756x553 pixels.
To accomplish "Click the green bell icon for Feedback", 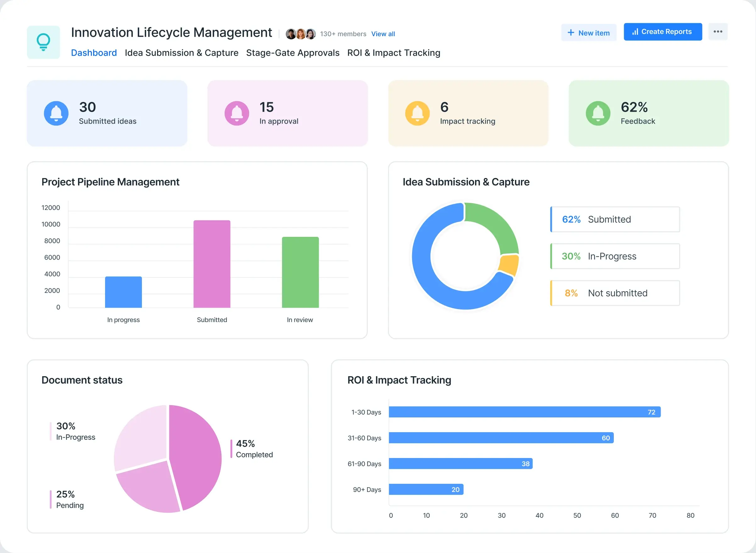I will 598,114.
